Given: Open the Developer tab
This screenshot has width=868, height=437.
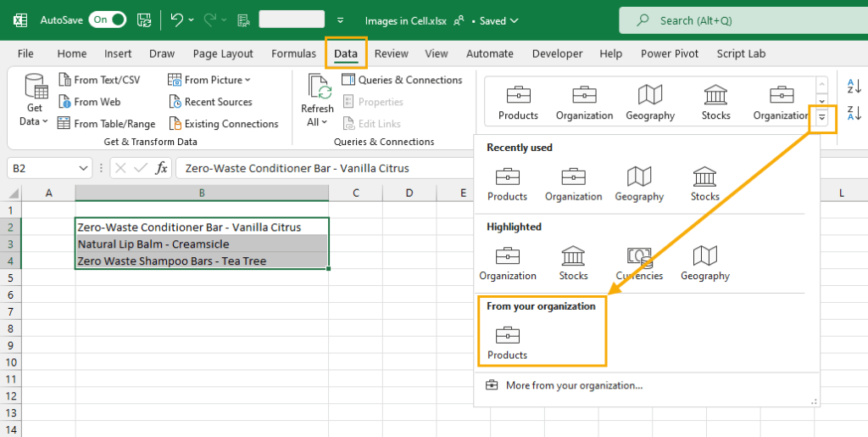Looking at the screenshot, I should (558, 53).
